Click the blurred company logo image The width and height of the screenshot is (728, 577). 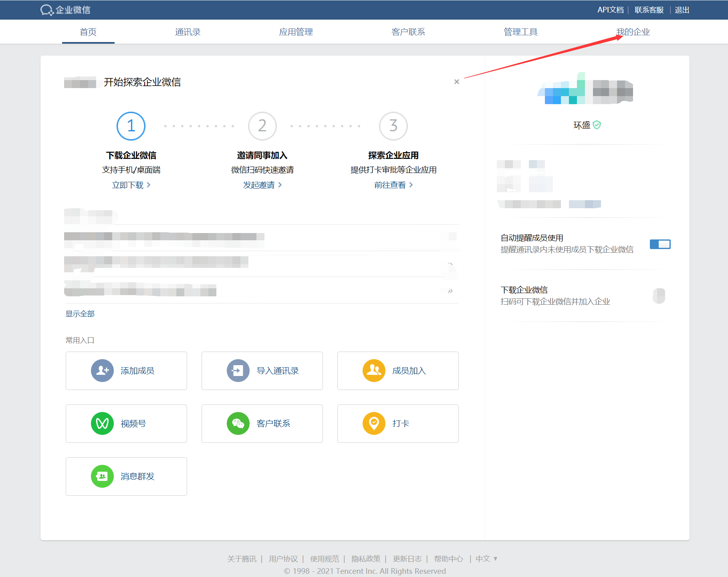tap(585, 88)
